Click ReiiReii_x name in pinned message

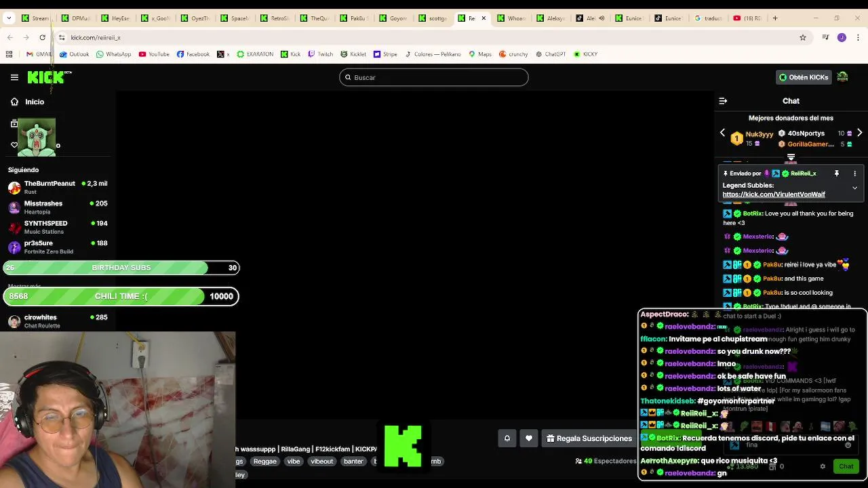click(x=803, y=174)
